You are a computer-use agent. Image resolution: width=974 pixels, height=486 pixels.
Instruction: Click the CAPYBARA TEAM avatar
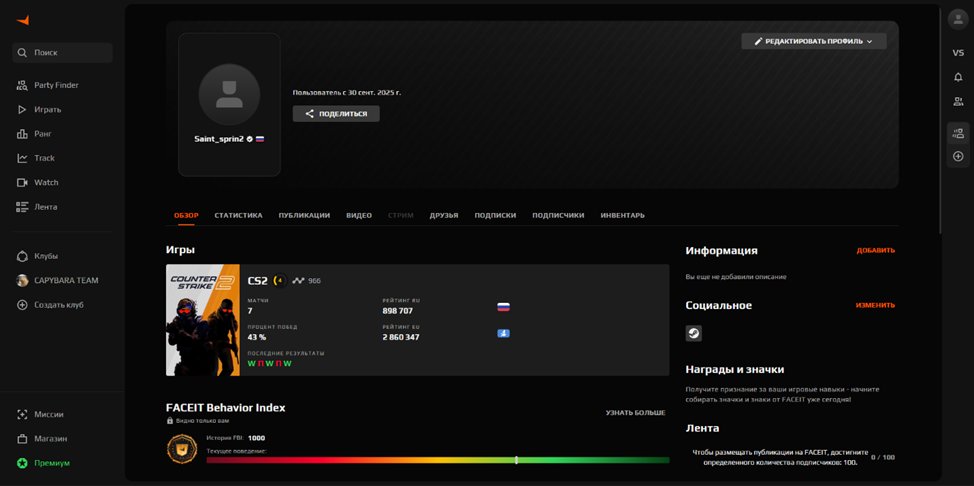pos(22,280)
